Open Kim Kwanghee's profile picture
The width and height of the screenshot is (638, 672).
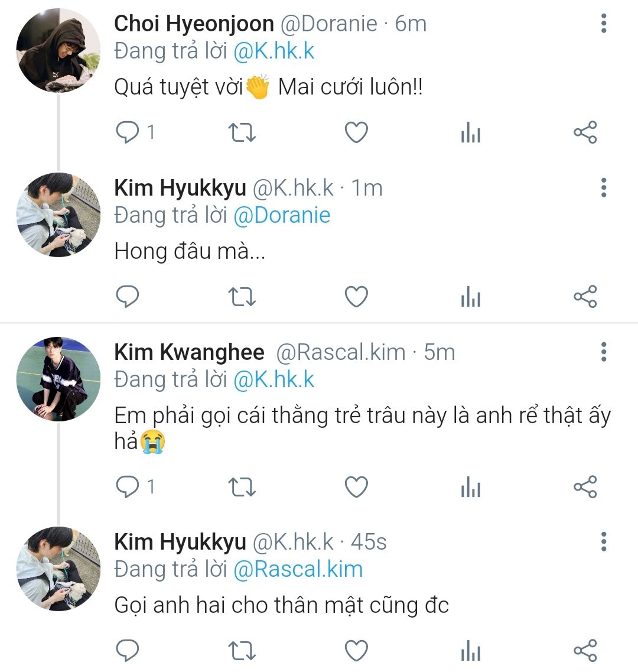(58, 379)
